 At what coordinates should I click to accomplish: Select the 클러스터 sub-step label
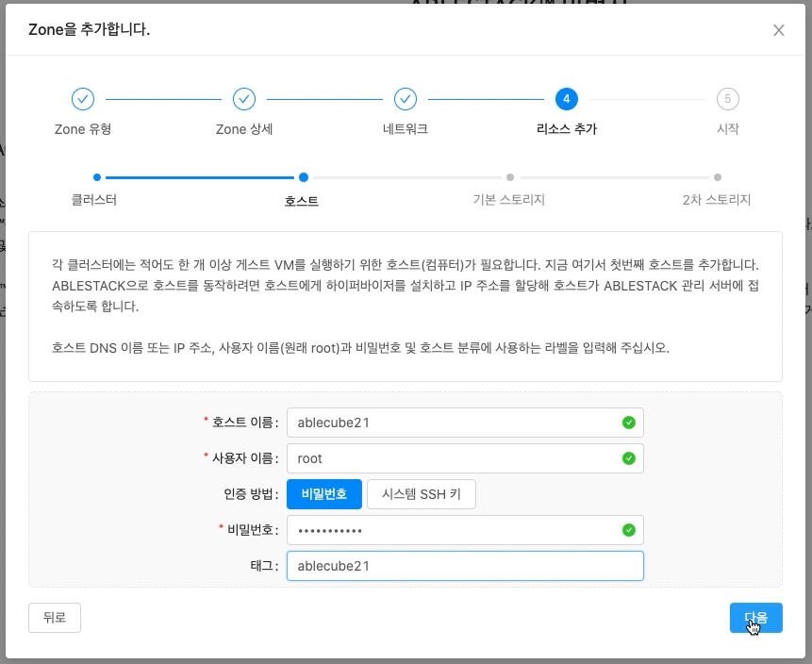coord(92,200)
